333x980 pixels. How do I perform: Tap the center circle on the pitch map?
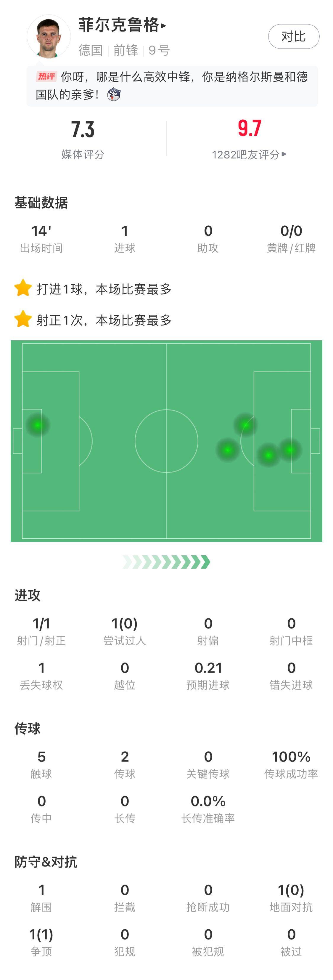click(x=166, y=441)
